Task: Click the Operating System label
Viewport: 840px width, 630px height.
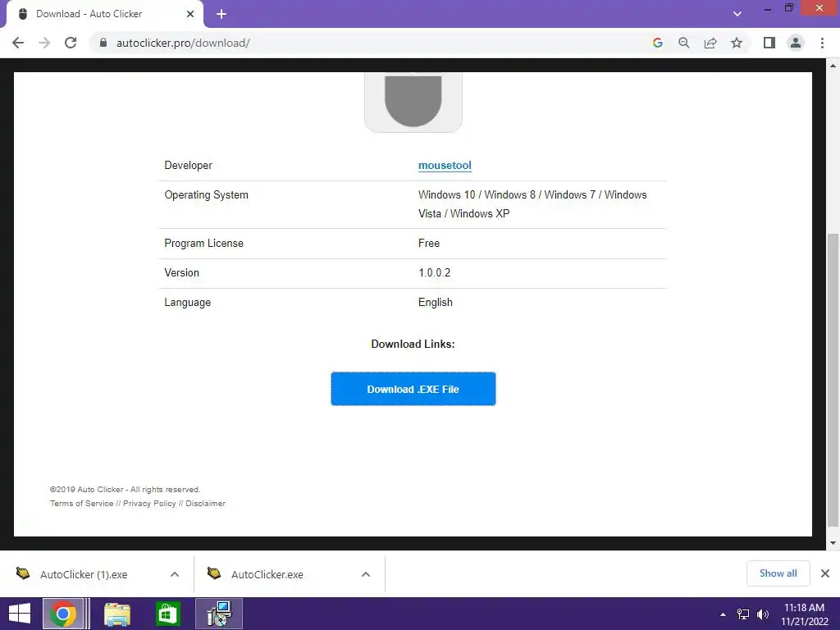Action: 206,195
